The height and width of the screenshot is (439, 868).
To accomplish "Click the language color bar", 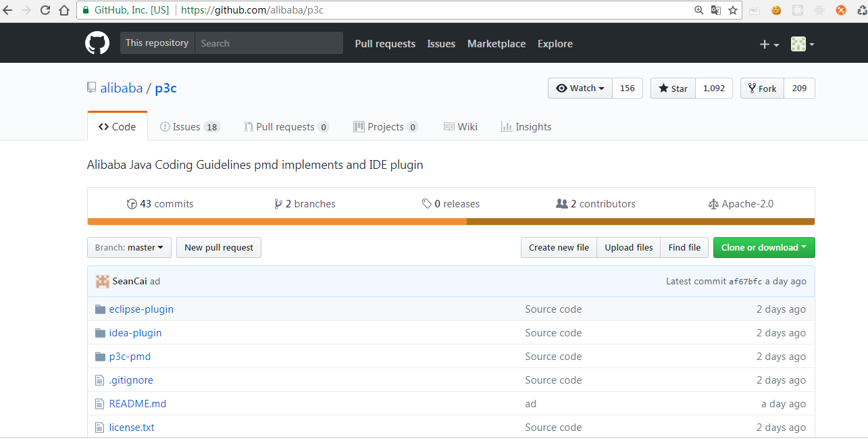I will point(451,222).
